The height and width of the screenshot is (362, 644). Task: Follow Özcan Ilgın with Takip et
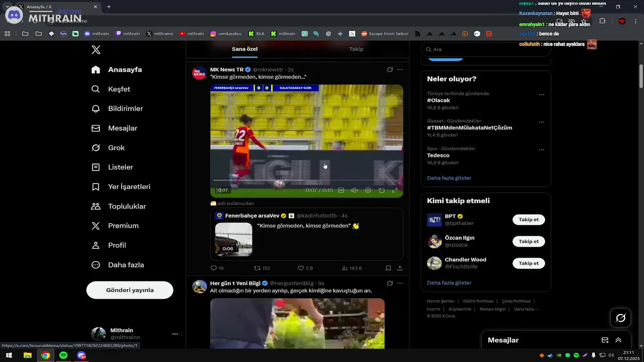coord(529,241)
